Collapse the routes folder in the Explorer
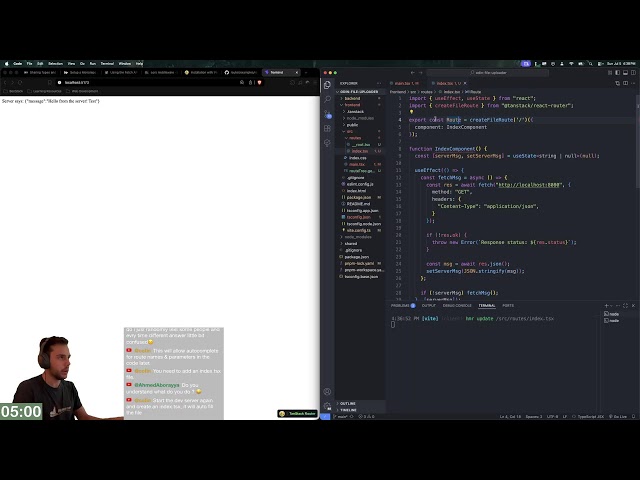 click(360, 138)
